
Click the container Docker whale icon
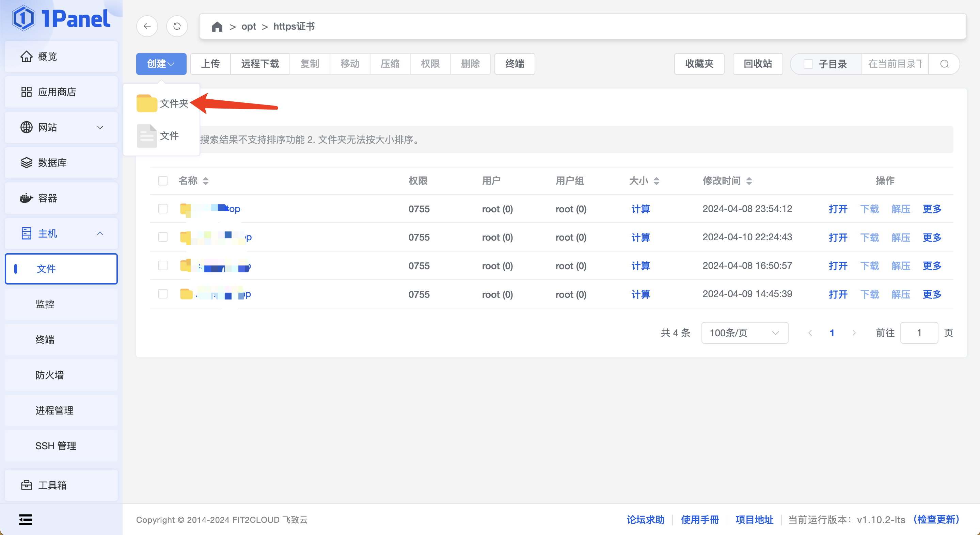(x=26, y=198)
